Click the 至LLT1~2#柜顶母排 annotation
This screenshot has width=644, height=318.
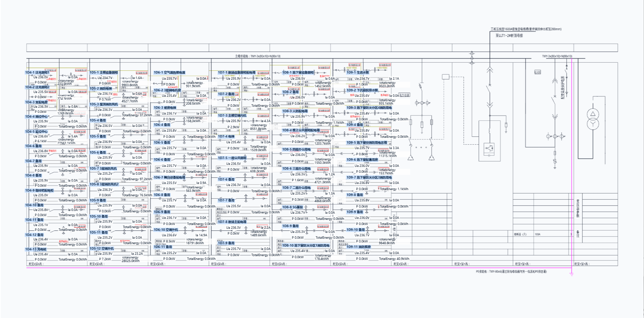(x=509, y=36)
